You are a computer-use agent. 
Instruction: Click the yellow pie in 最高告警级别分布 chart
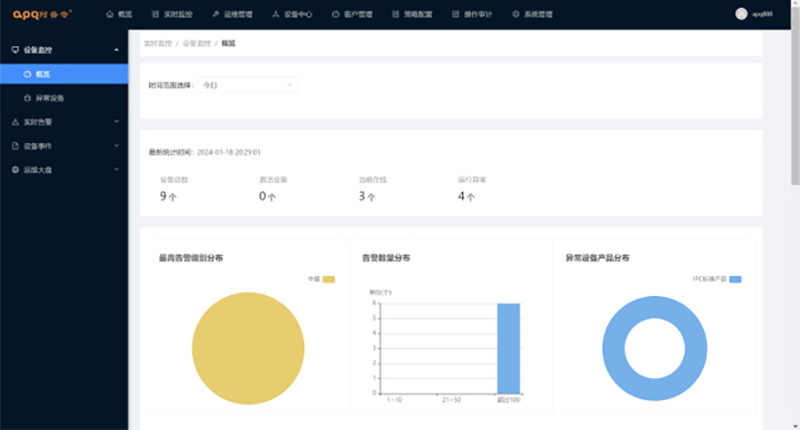click(x=247, y=348)
